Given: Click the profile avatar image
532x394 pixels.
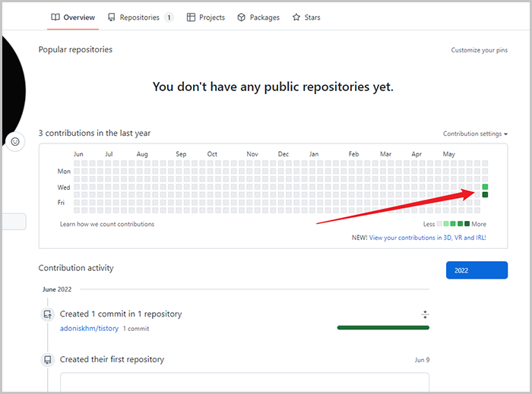Looking at the screenshot, I should pos(13,91).
